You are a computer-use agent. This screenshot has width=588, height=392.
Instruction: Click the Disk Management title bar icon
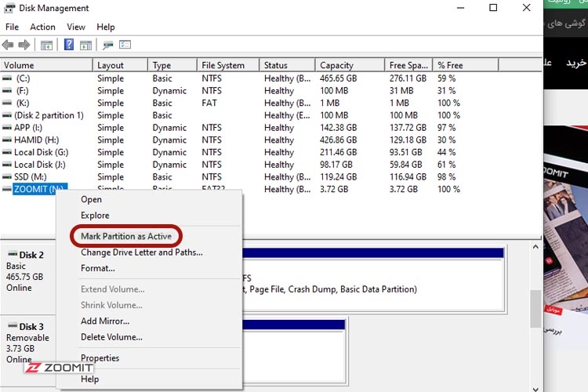pos(9,8)
